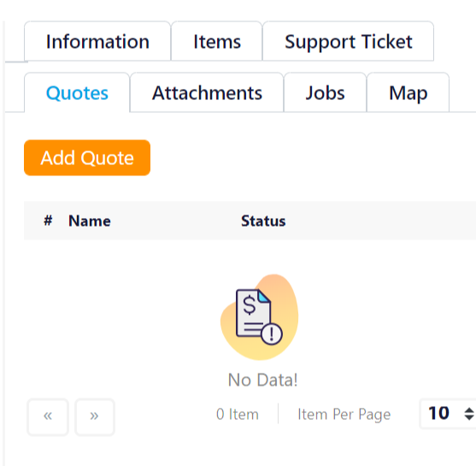Open the Information tab
Image resolution: width=476 pixels, height=466 pixels.
(x=97, y=41)
